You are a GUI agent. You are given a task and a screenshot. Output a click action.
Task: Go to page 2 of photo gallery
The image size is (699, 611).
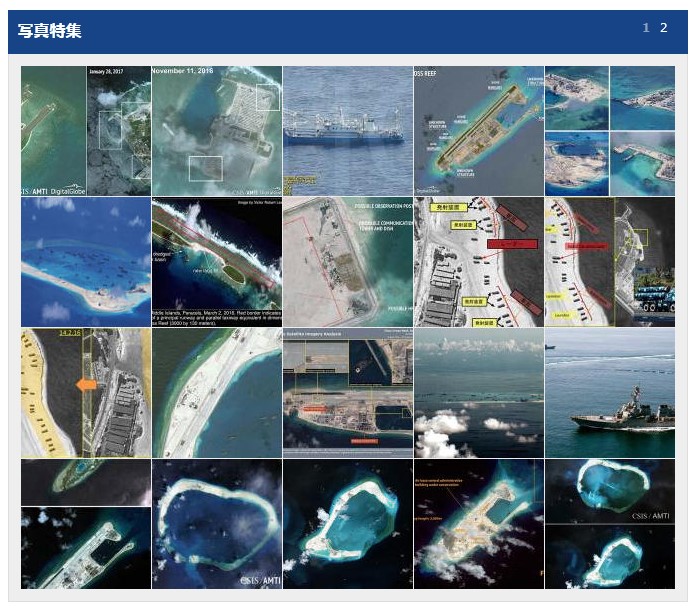tap(663, 28)
